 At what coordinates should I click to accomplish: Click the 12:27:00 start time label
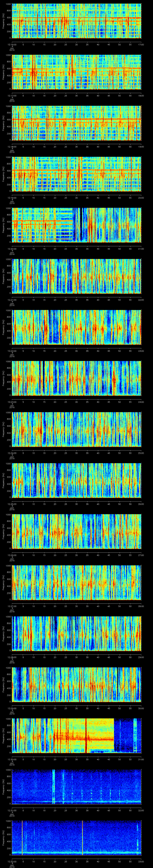pyautogui.click(x=12, y=606)
